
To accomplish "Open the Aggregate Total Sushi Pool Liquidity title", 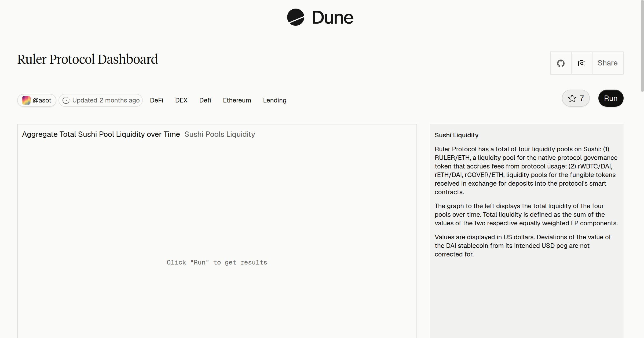I will coord(101,134).
